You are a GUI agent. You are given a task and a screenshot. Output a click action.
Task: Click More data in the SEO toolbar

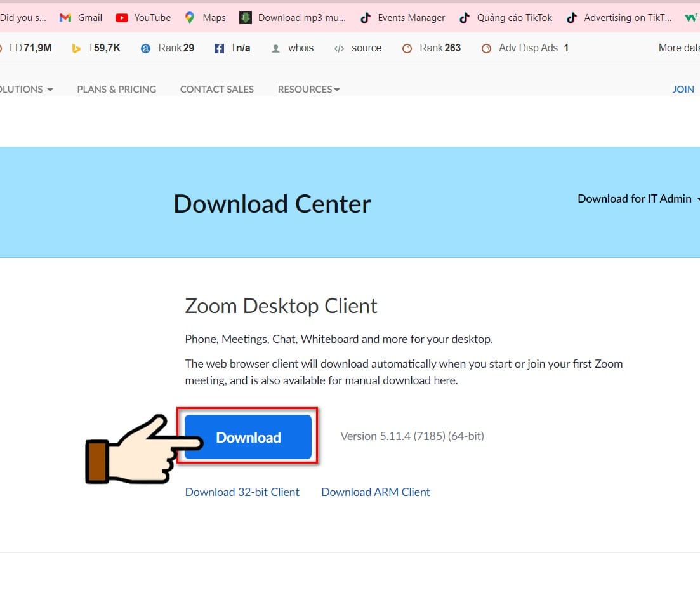[679, 48]
